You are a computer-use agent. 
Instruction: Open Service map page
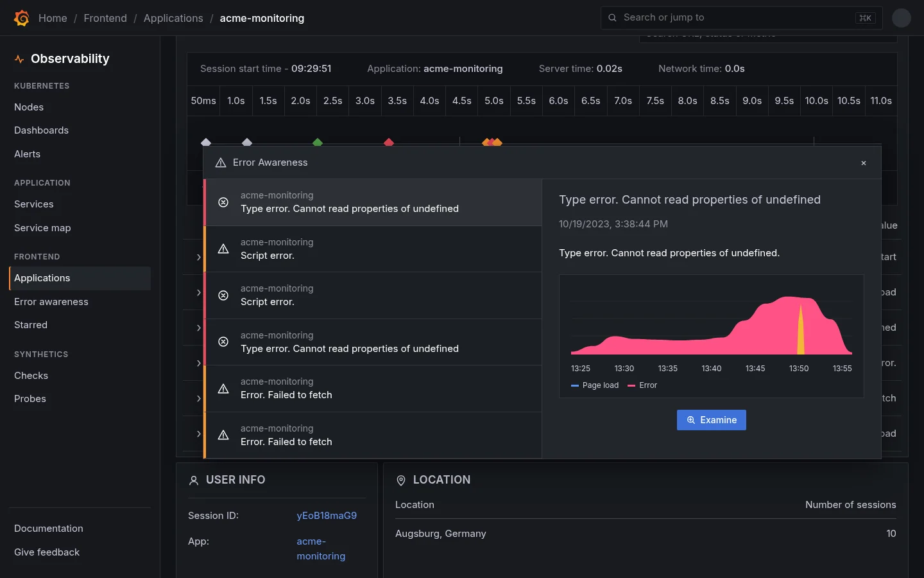(x=42, y=228)
